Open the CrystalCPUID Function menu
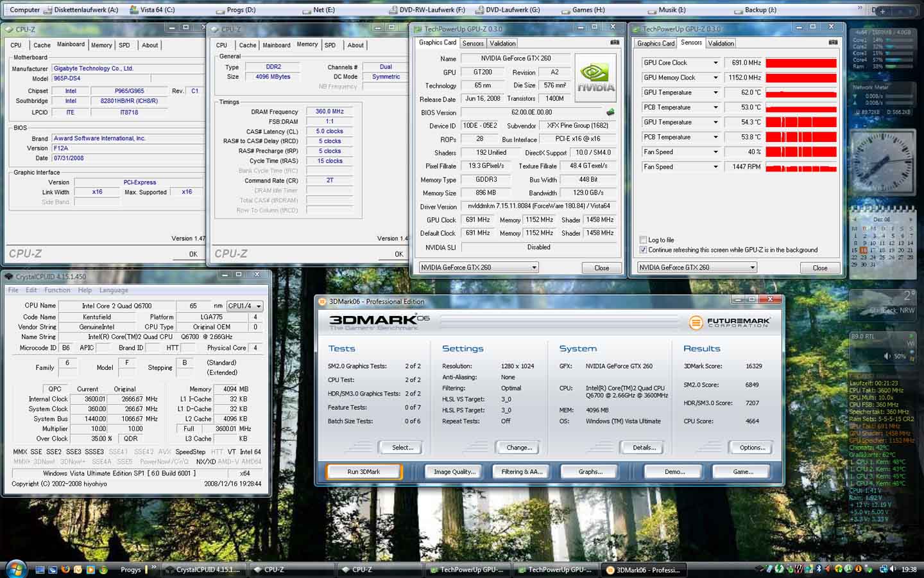 point(57,290)
